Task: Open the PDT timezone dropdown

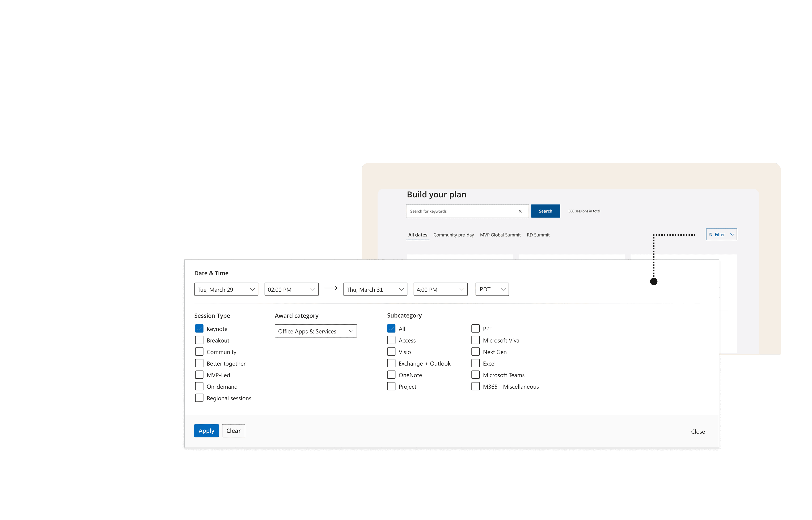Action: tap(492, 289)
